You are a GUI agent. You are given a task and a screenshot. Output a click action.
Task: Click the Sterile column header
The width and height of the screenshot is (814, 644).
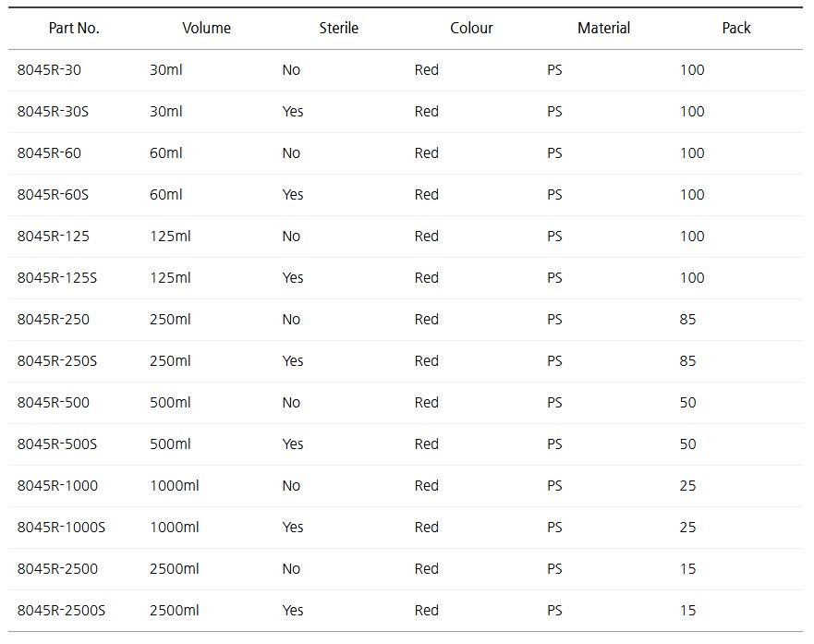coord(338,28)
